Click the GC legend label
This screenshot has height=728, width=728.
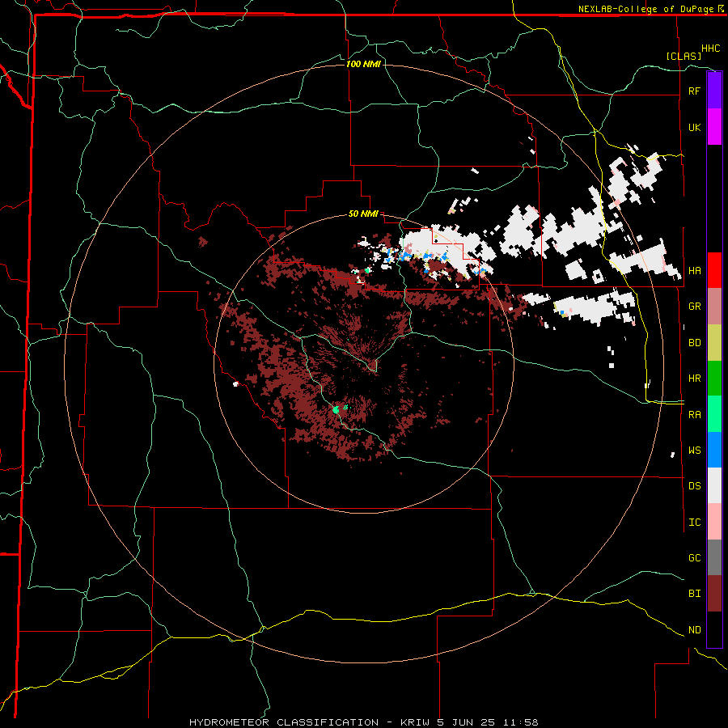click(694, 558)
